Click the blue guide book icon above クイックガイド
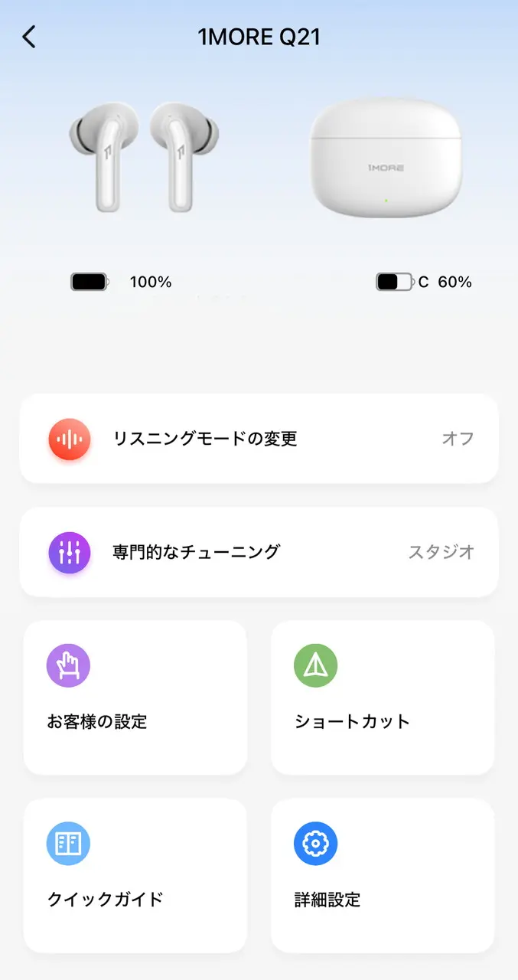518x980 pixels. pos(69,843)
